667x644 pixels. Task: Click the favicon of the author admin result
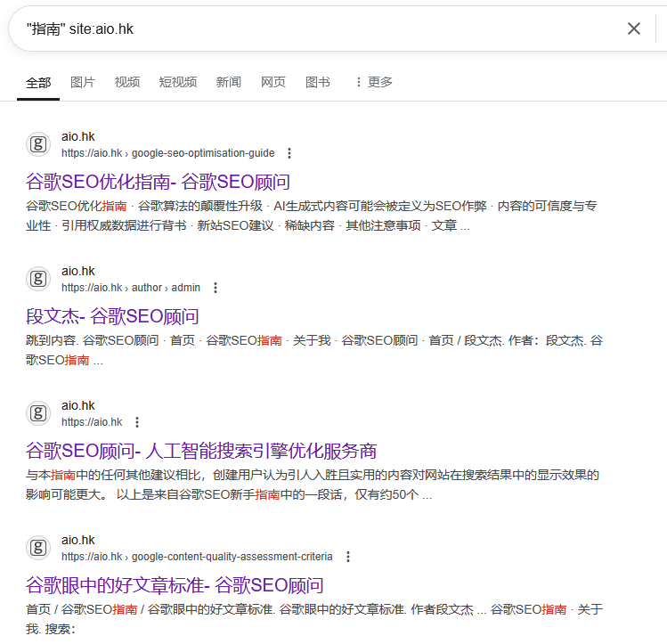38,279
